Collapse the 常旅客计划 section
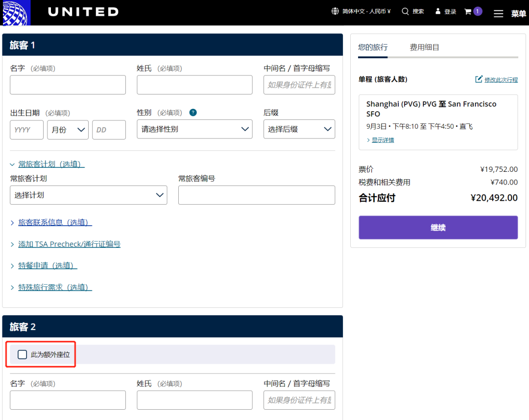The image size is (529, 420). click(51, 164)
